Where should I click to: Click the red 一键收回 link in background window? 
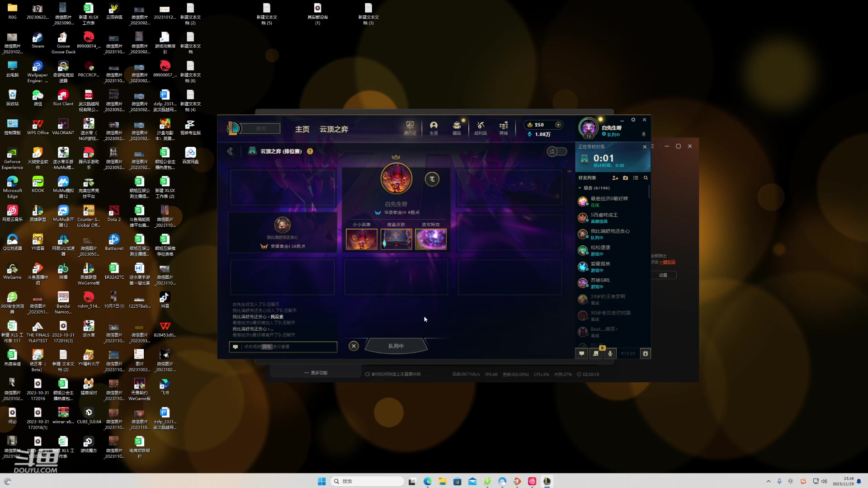coord(667,262)
